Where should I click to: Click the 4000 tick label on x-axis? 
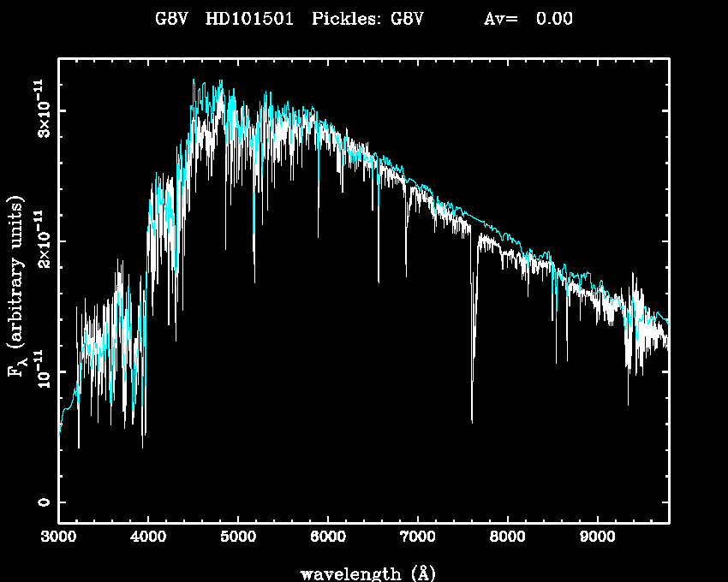148,538
